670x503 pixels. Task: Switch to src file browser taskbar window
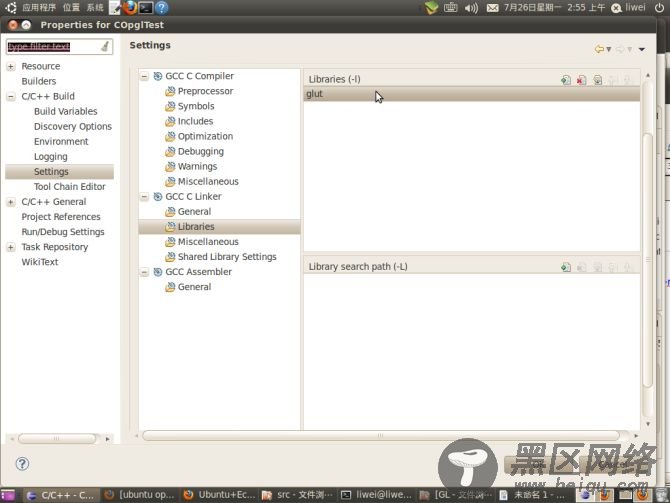(x=298, y=495)
